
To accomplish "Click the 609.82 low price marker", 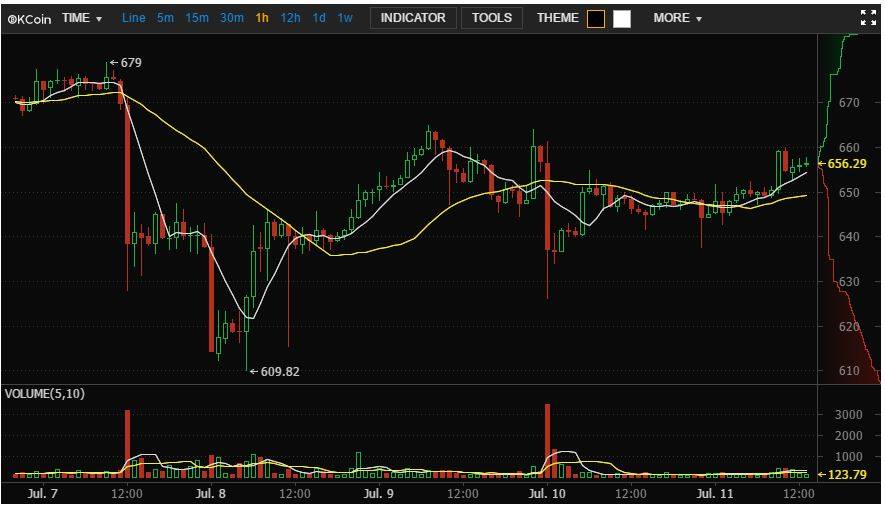I will [275, 371].
